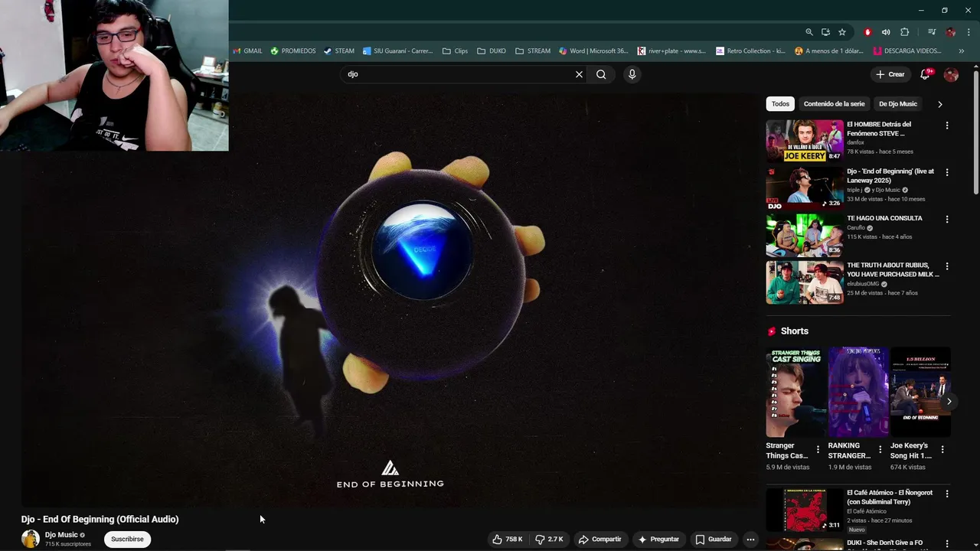
Task: Click the Chrome zoom magnifier icon
Action: [808, 32]
